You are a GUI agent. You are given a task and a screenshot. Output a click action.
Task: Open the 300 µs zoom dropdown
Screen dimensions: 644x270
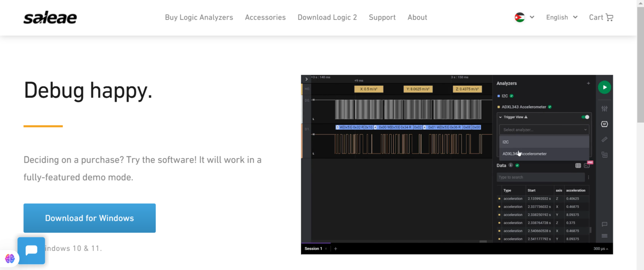coord(601,248)
